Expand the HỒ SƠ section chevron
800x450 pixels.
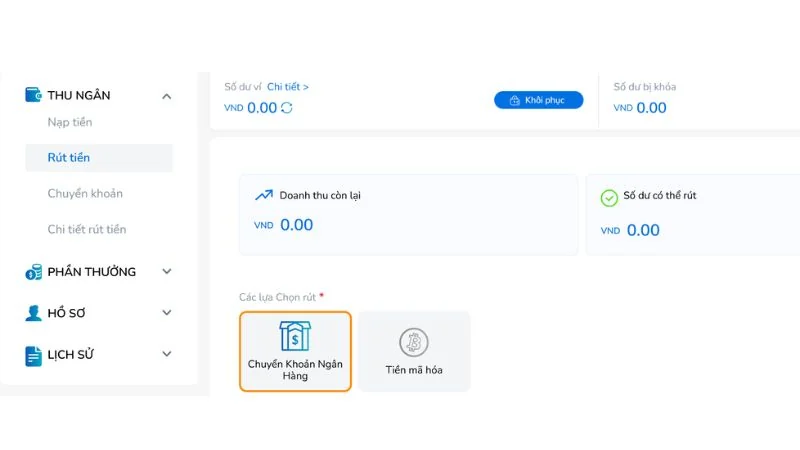[x=167, y=312]
